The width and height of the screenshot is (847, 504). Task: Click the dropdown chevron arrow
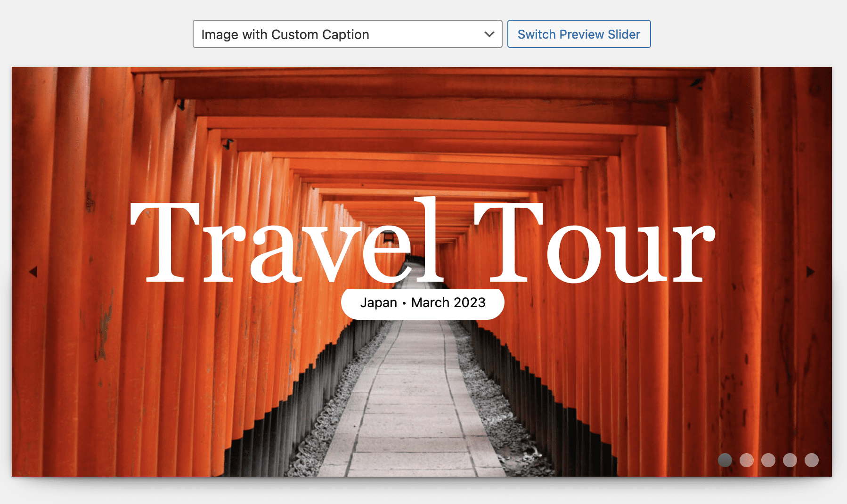point(489,34)
